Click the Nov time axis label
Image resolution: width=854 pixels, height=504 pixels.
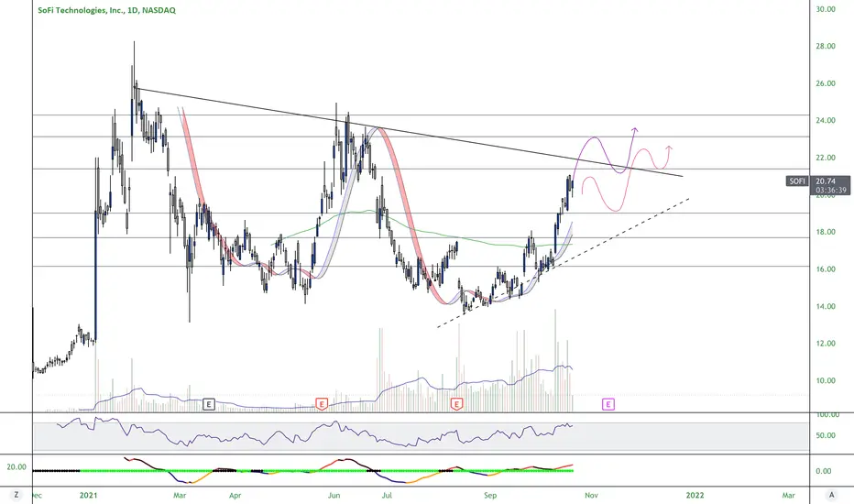coord(592,495)
